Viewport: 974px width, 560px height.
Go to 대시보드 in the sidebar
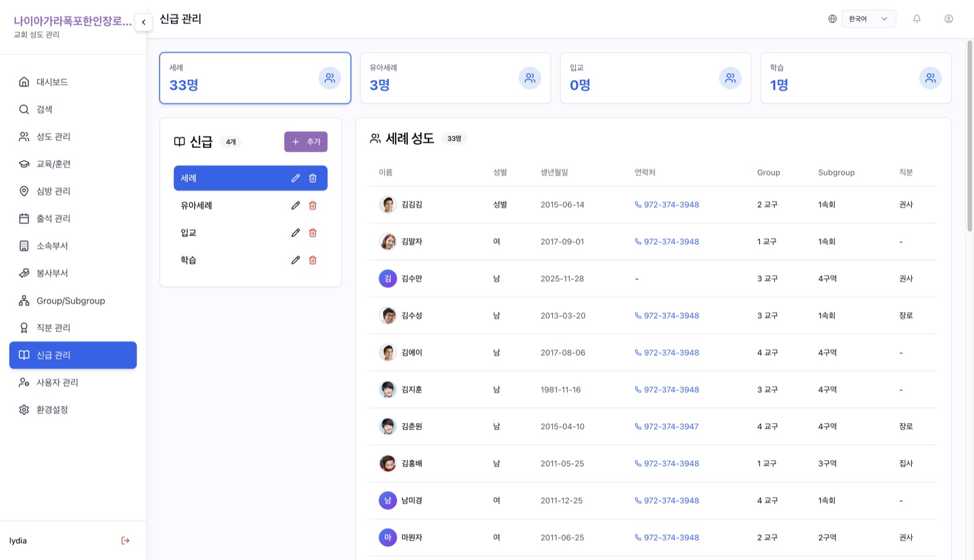click(x=73, y=82)
